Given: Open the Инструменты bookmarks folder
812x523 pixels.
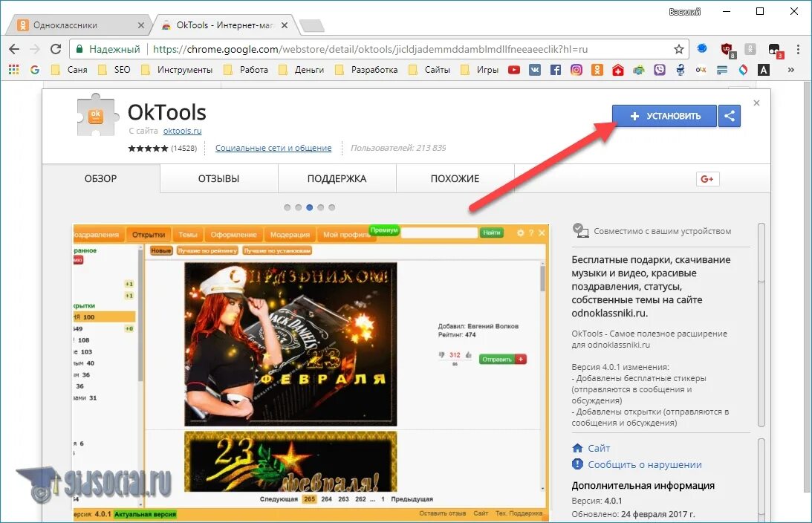Looking at the screenshot, I should point(177,70).
